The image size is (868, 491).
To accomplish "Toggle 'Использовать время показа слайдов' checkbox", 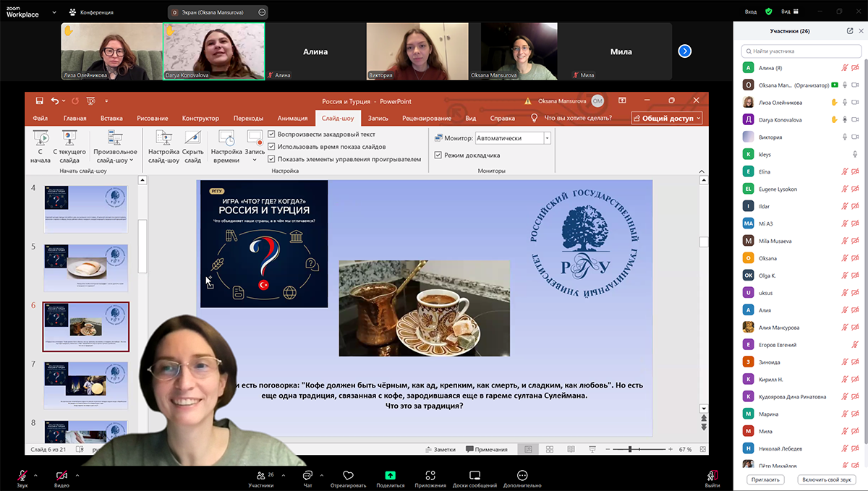I will point(271,147).
